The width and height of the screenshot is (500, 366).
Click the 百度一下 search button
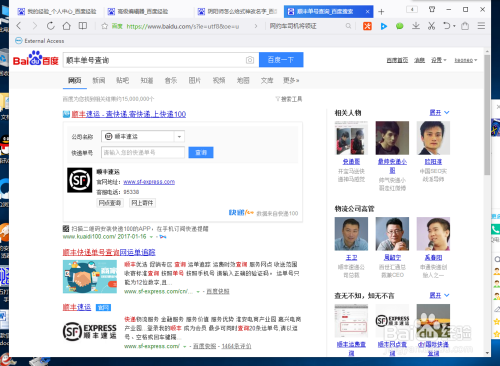281,60
